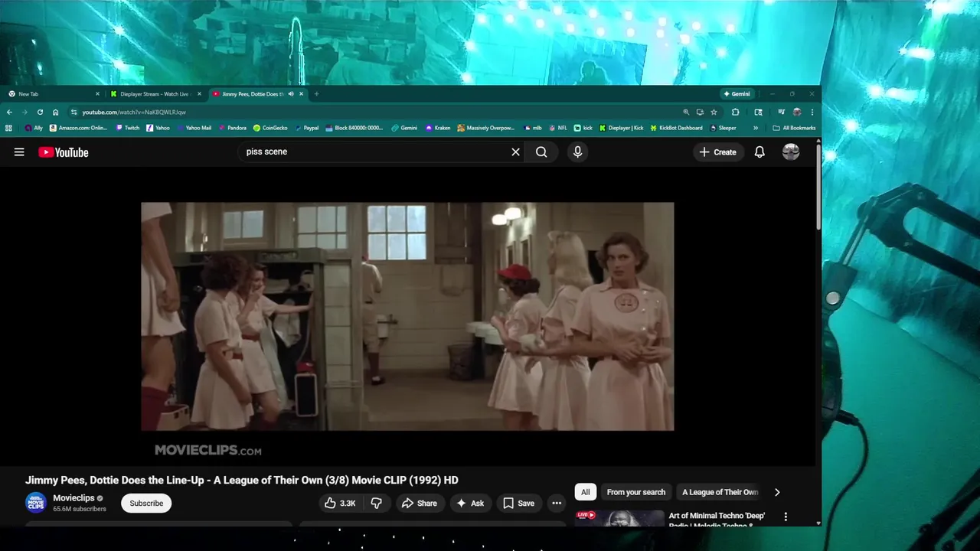Reload the current page
980x551 pixels.
pos(40,112)
